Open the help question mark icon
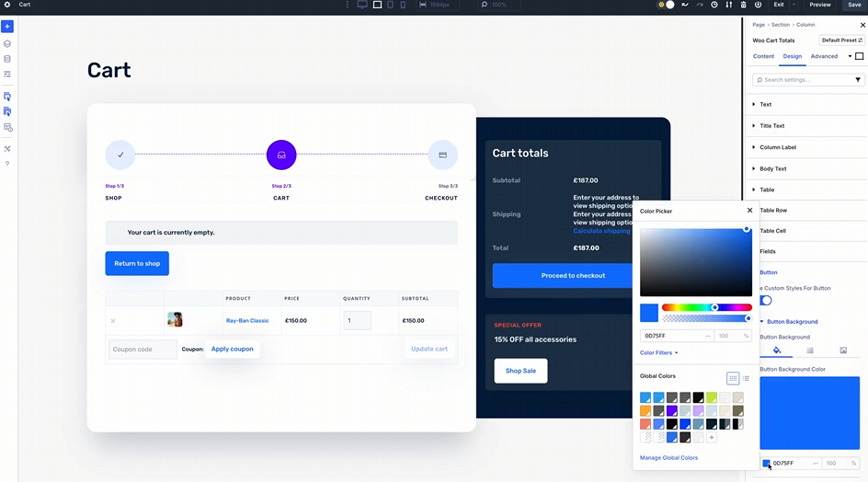 tap(7, 164)
